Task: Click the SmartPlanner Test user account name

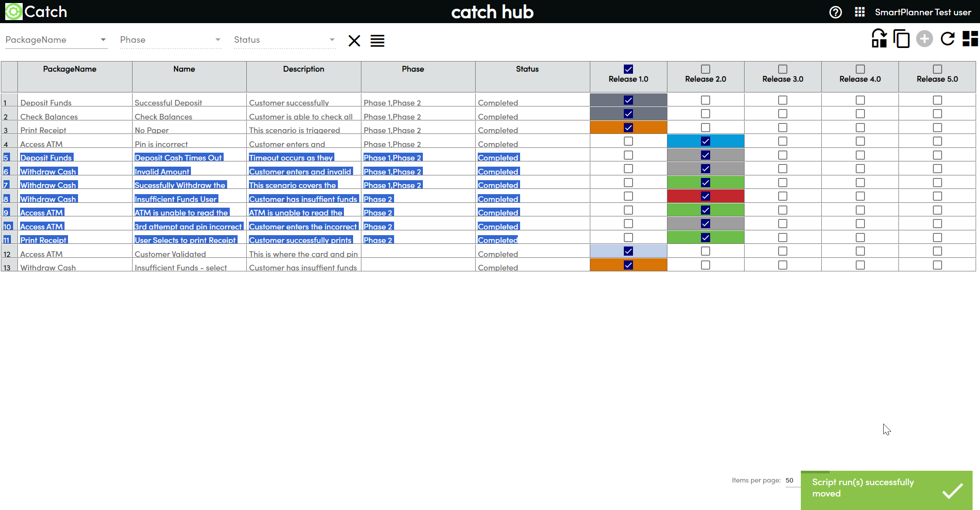Action: (922, 12)
